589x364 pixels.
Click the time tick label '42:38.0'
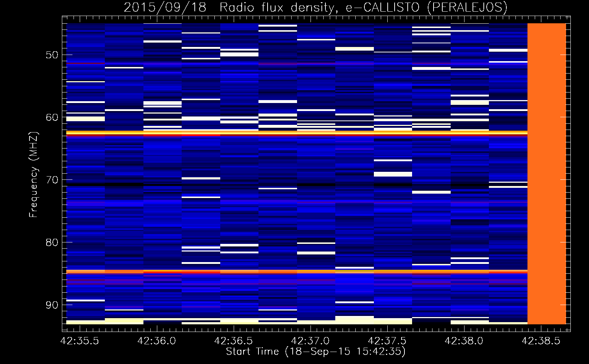point(464,341)
